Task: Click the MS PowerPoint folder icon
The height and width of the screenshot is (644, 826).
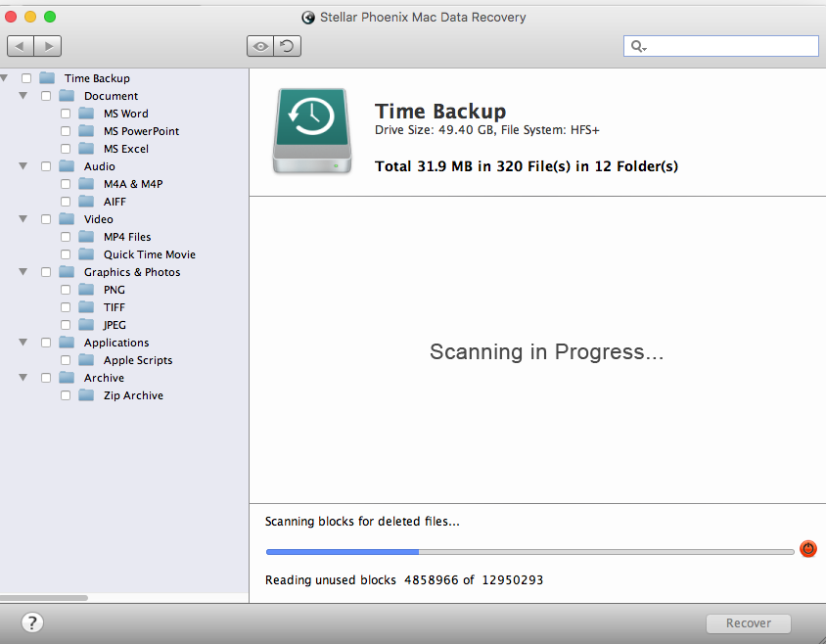Action: tap(86, 131)
